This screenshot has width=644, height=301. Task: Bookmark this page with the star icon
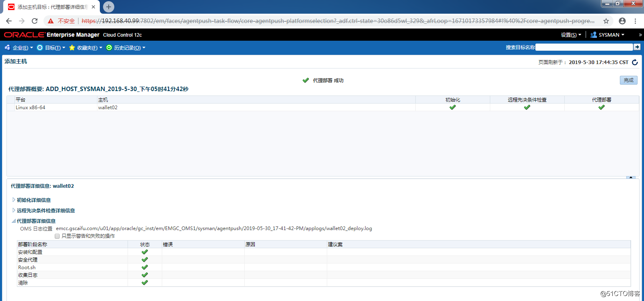coord(606,21)
